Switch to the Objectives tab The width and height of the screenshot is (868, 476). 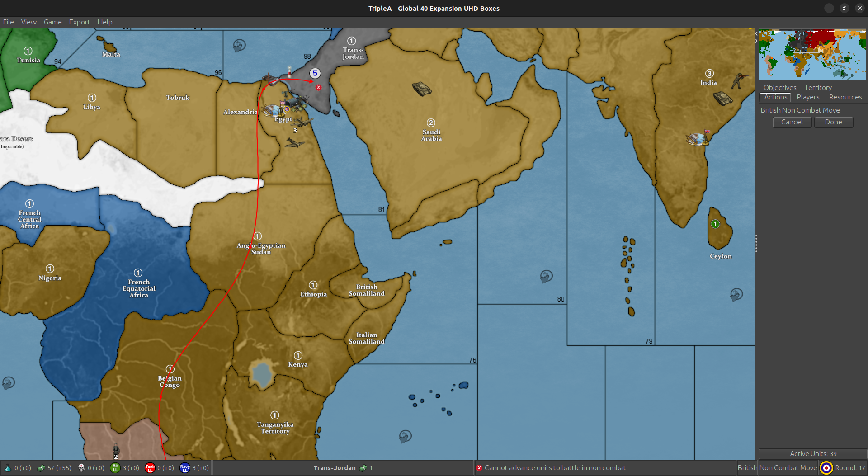point(780,87)
